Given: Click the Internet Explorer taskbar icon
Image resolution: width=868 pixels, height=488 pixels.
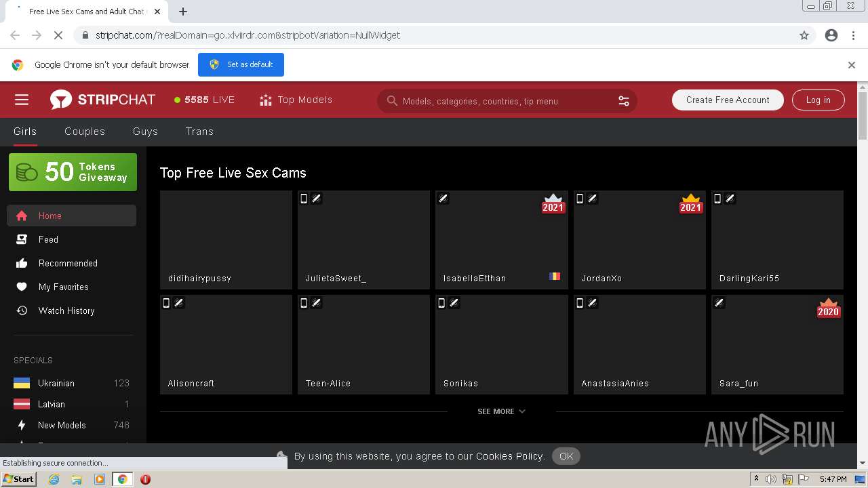Looking at the screenshot, I should pos(54,479).
